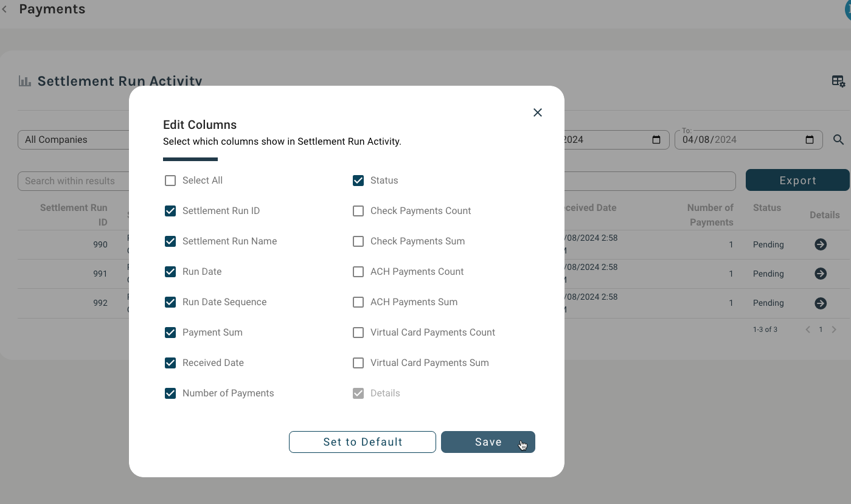The width and height of the screenshot is (851, 504).
Task: Click Set to Default button
Action: pyautogui.click(x=363, y=442)
